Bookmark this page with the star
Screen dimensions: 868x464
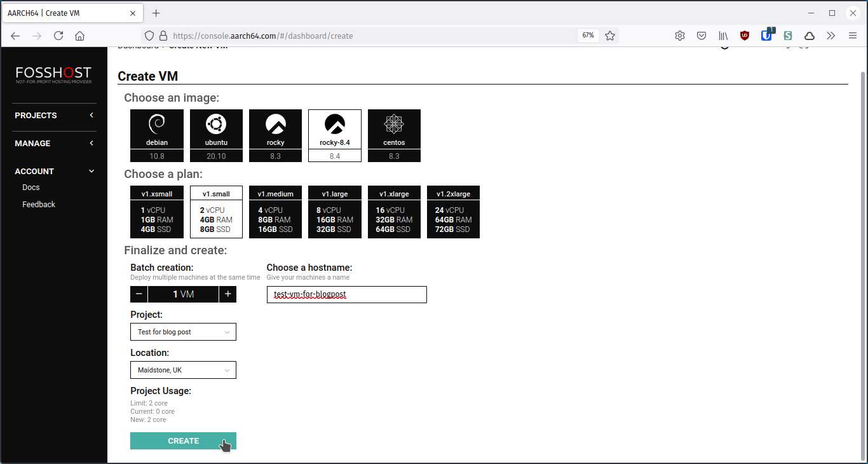point(610,36)
